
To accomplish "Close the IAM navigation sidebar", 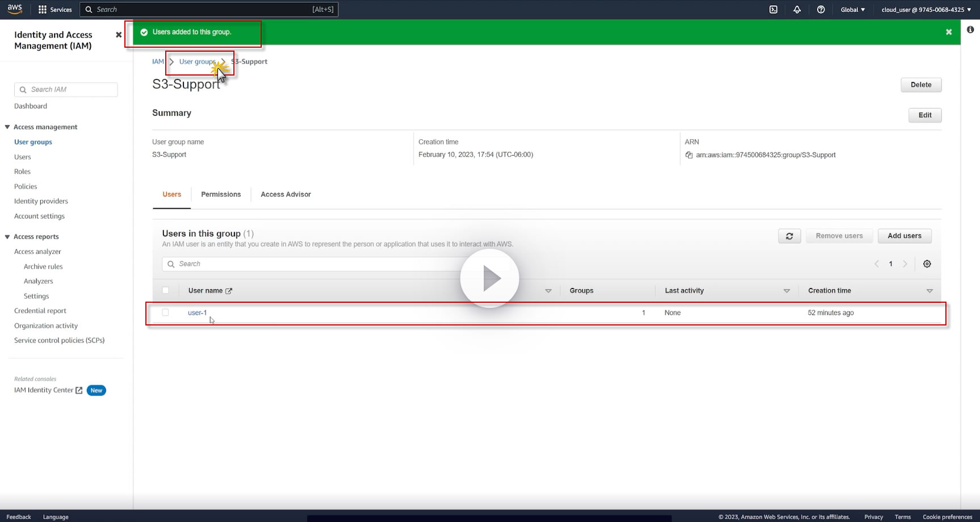I will (x=119, y=35).
